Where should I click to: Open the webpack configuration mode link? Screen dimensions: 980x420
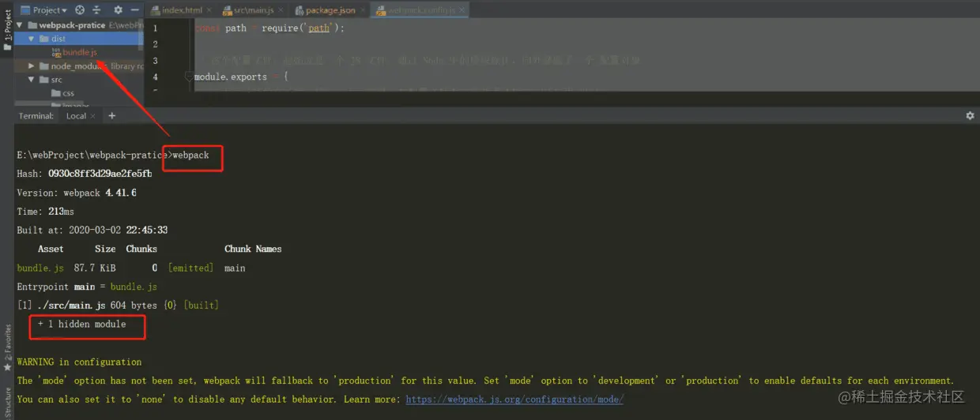pyautogui.click(x=514, y=399)
